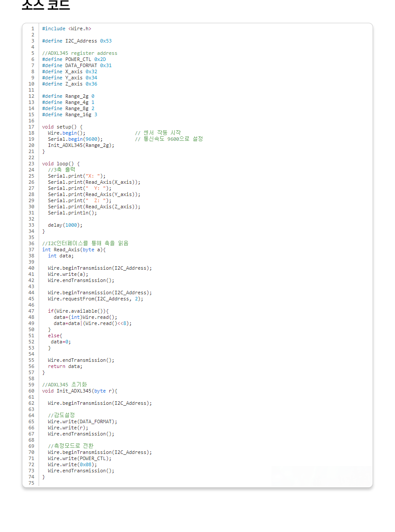Click the delay(1000) statement

coord(65,225)
